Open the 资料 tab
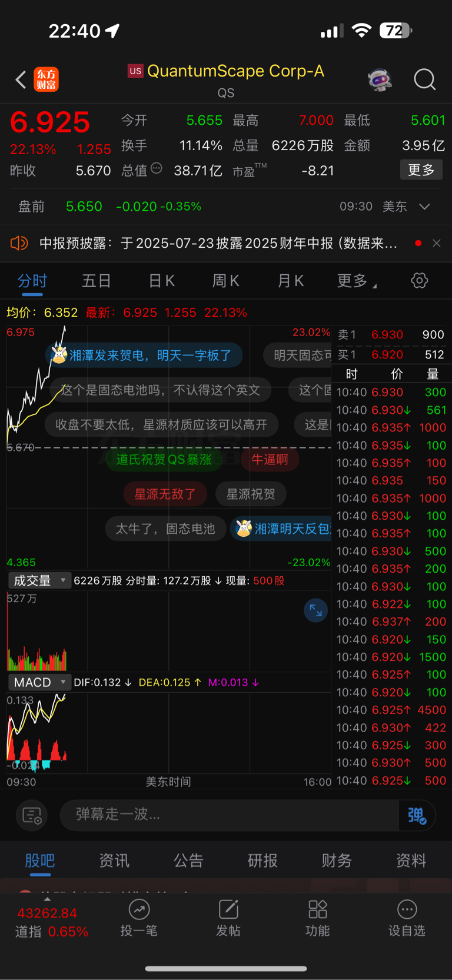 [411, 861]
